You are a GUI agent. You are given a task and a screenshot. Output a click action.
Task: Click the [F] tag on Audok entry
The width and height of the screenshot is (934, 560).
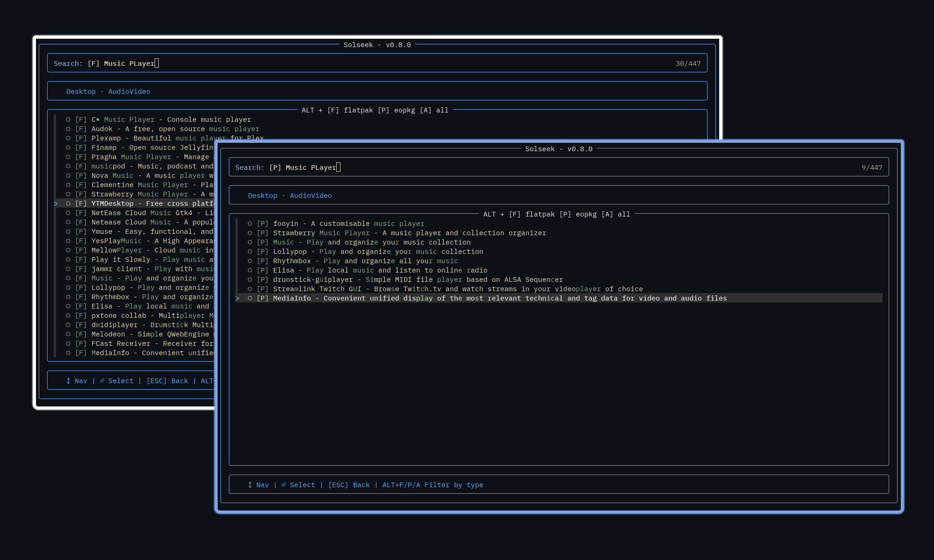click(81, 129)
